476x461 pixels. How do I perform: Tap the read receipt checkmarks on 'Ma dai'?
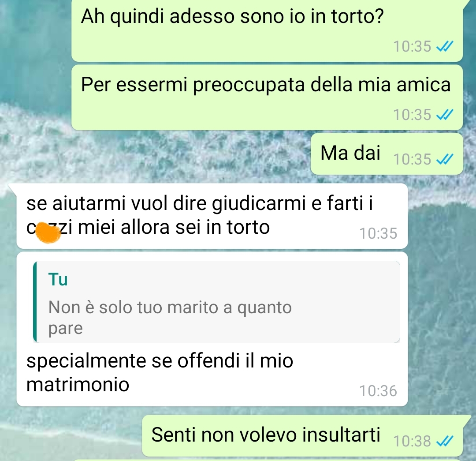445,159
